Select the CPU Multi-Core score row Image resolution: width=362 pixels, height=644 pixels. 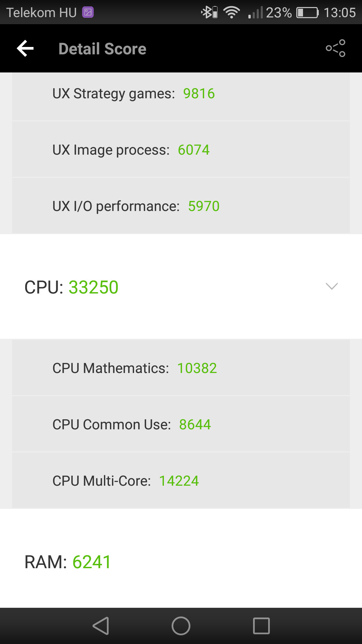(x=181, y=481)
